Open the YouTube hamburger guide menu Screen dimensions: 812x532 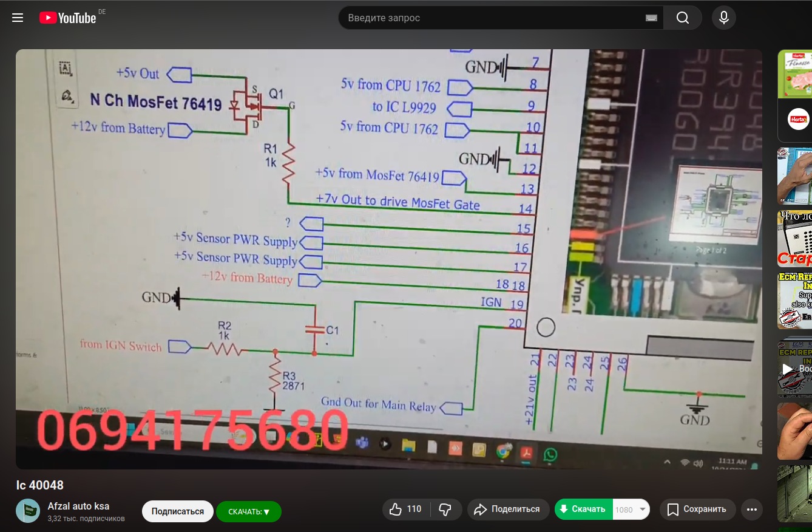coord(18,18)
